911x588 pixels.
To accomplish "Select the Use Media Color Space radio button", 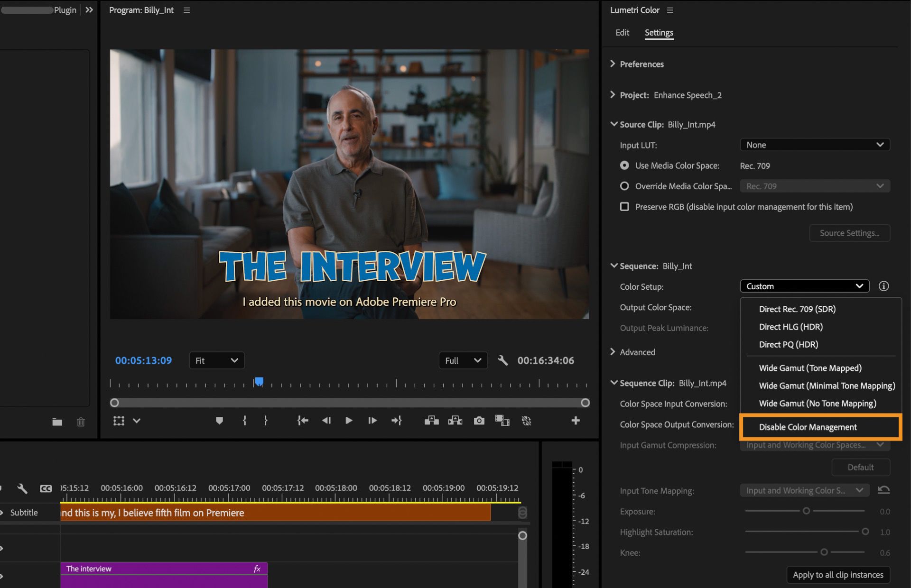I will [624, 165].
